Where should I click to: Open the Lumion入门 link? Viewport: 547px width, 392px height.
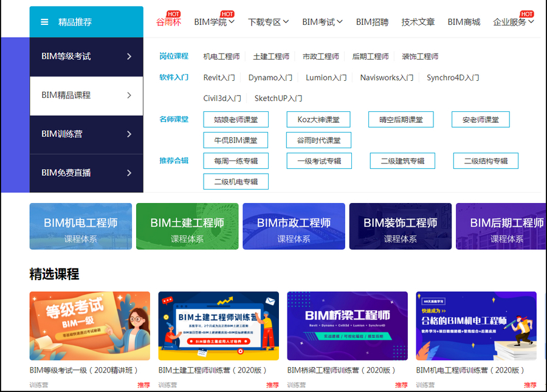tap(326, 77)
